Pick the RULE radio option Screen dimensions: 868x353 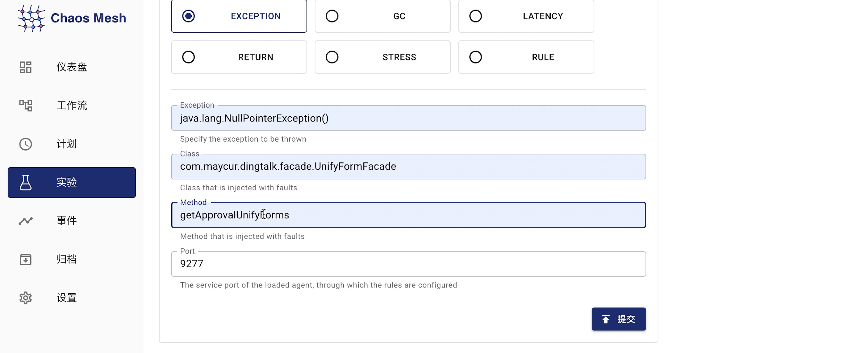(475, 57)
